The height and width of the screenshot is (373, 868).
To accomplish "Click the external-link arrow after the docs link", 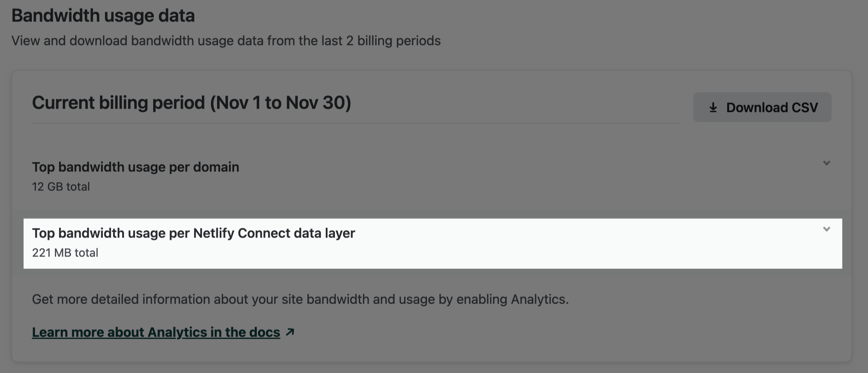I will [290, 332].
